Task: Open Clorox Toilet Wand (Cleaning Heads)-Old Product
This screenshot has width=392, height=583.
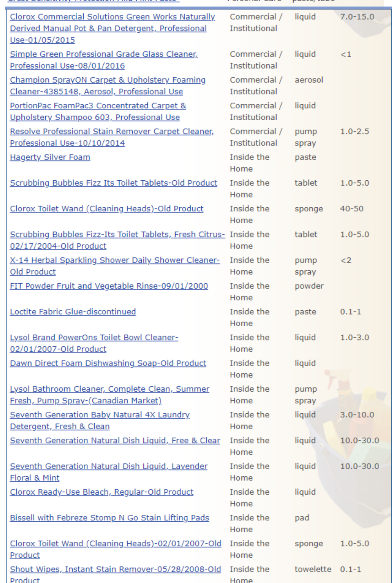Action: point(107,209)
